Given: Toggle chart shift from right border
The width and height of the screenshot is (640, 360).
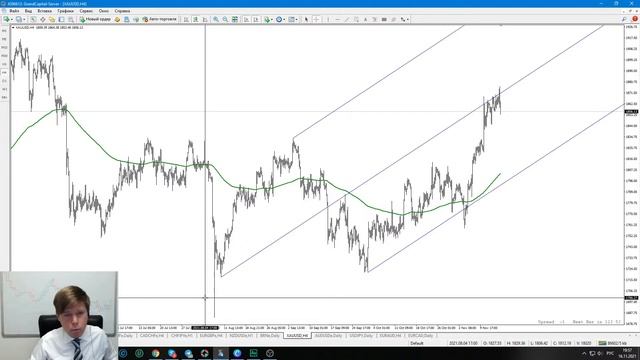Looking at the screenshot, I should point(256,19).
